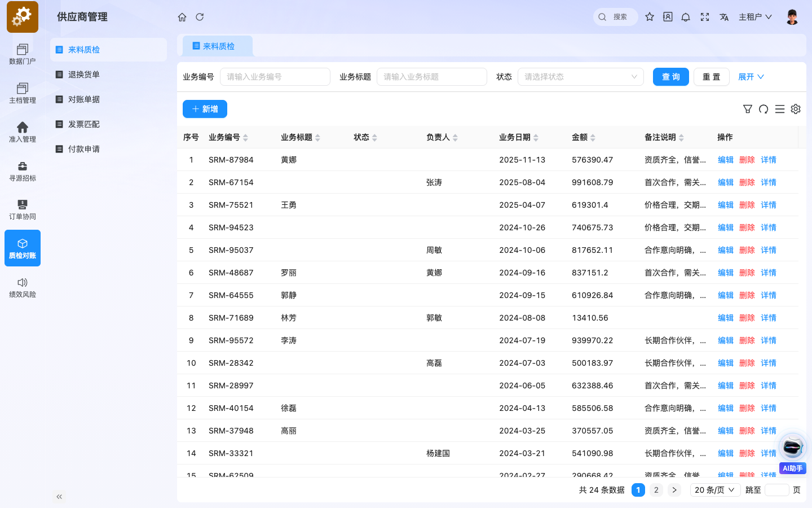This screenshot has width=812, height=508.
Task: Delete the SRM-75521 row
Action: click(747, 205)
